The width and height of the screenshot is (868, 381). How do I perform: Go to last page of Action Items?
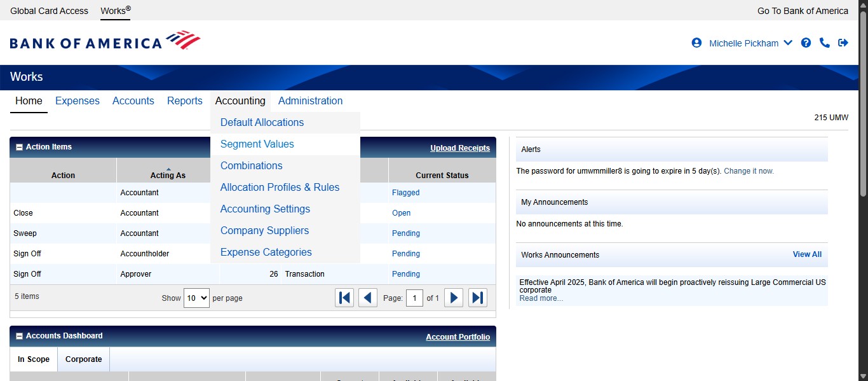[478, 298]
